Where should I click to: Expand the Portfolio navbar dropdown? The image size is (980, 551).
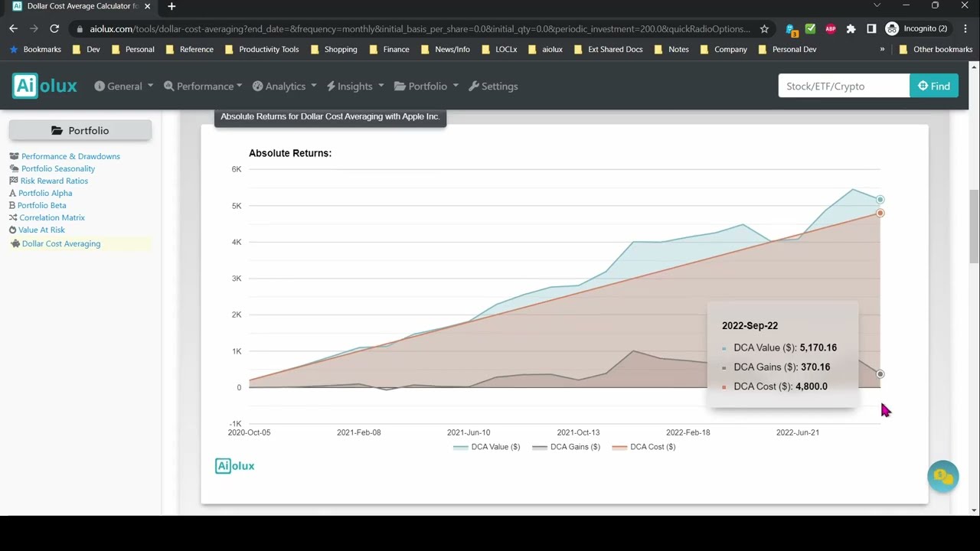click(x=426, y=86)
